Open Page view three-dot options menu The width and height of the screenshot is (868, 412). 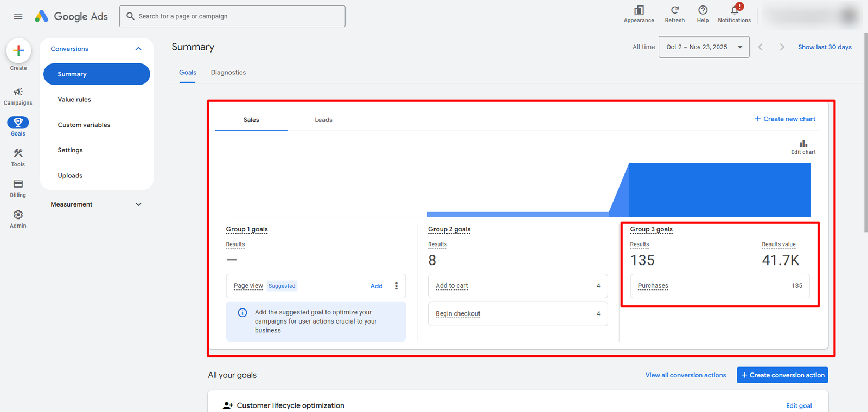pos(397,286)
